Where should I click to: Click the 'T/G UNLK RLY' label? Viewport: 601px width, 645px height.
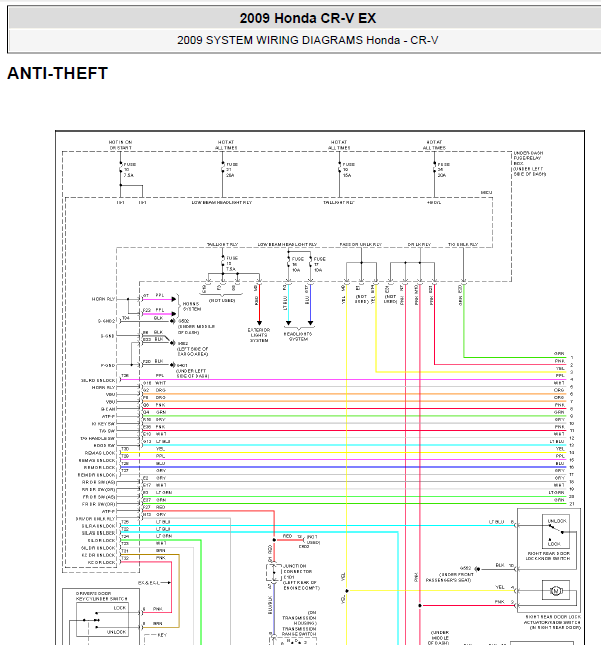(463, 244)
